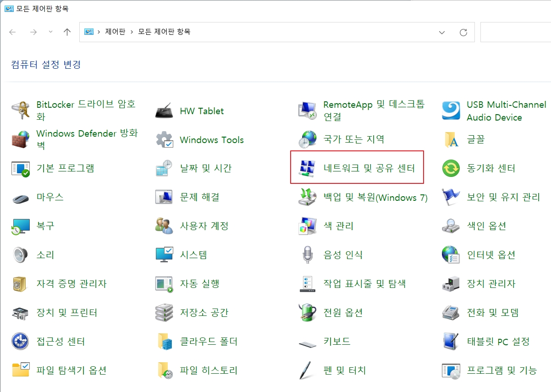Click the control panel search box
Image resolution: width=551 pixels, height=392 pixels.
pos(515,32)
